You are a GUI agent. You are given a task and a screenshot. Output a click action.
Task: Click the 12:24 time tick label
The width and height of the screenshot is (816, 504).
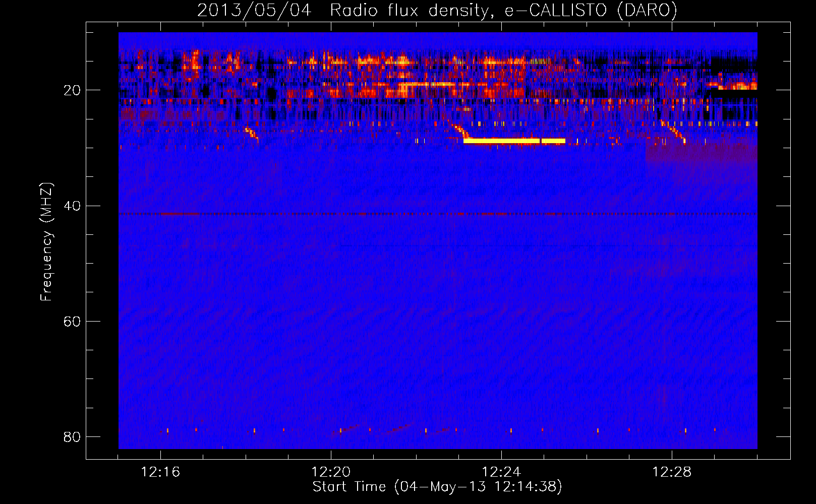501,472
